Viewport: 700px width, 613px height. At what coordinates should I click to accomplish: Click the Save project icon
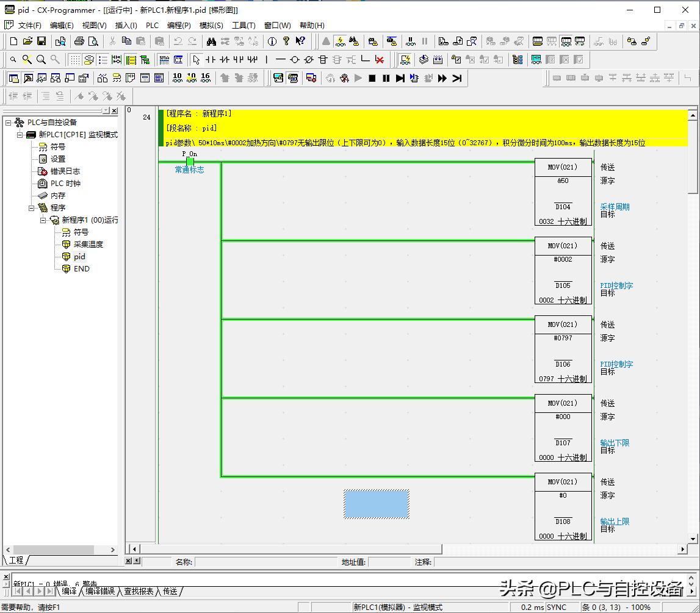[x=41, y=41]
